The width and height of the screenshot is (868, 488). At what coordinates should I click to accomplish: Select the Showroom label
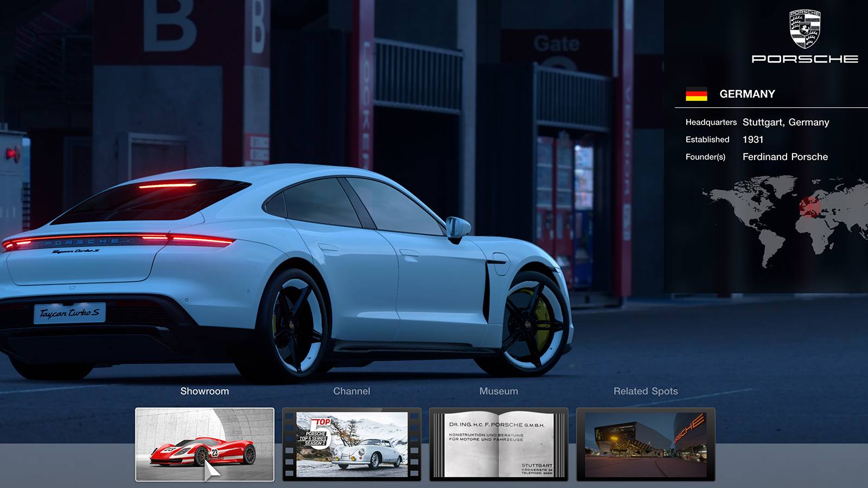click(x=205, y=390)
